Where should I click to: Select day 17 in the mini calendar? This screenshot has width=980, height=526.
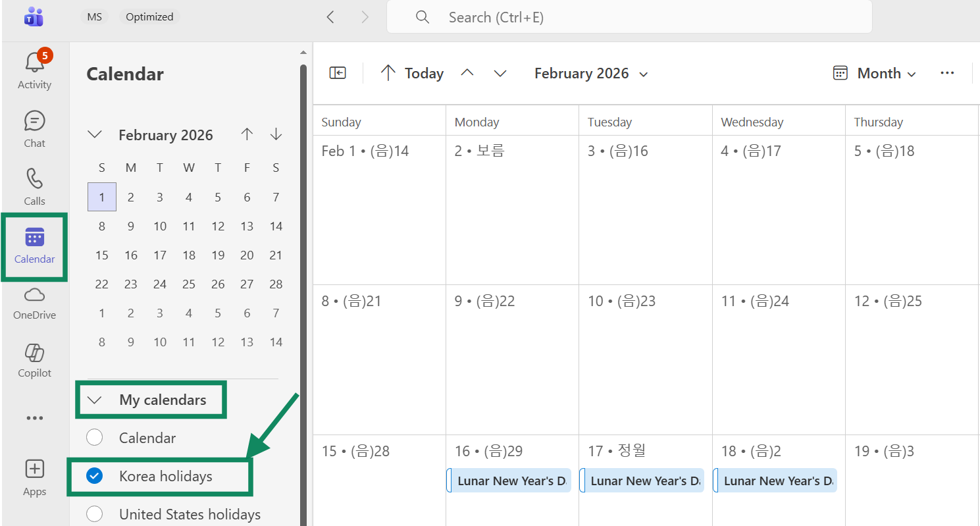click(x=160, y=255)
